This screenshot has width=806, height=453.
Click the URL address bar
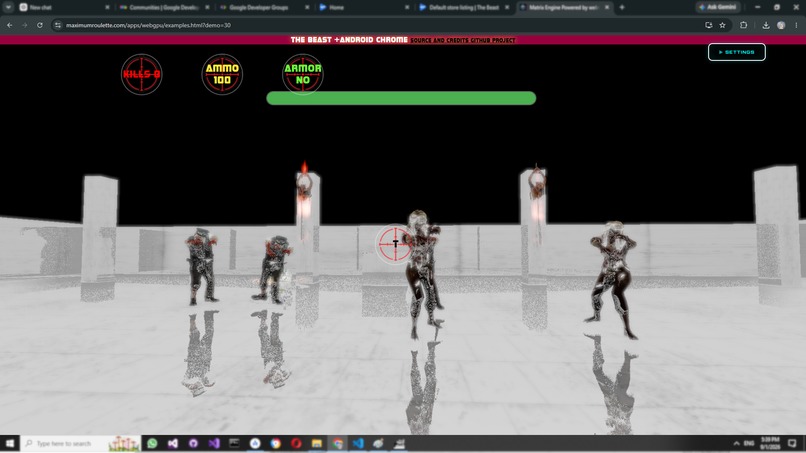[x=380, y=25]
